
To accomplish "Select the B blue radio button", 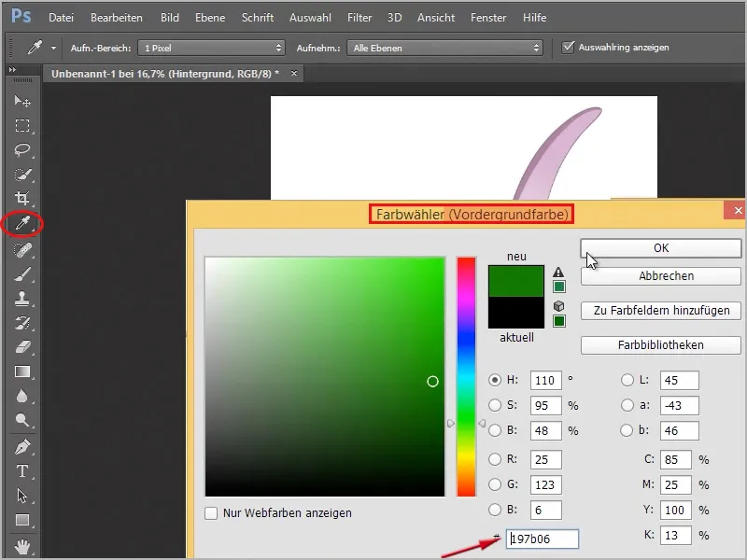I will click(x=495, y=510).
